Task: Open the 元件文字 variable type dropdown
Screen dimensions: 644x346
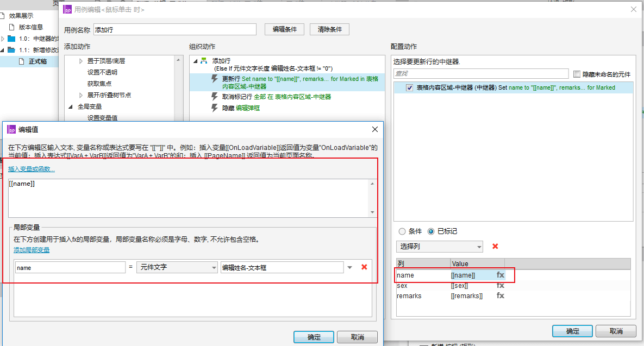Action: click(x=177, y=267)
